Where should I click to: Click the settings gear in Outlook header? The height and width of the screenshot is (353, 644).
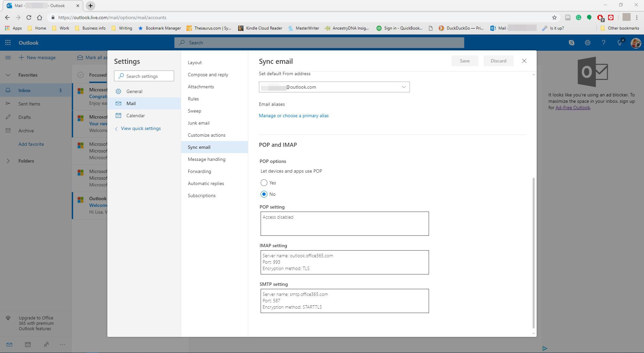point(587,43)
